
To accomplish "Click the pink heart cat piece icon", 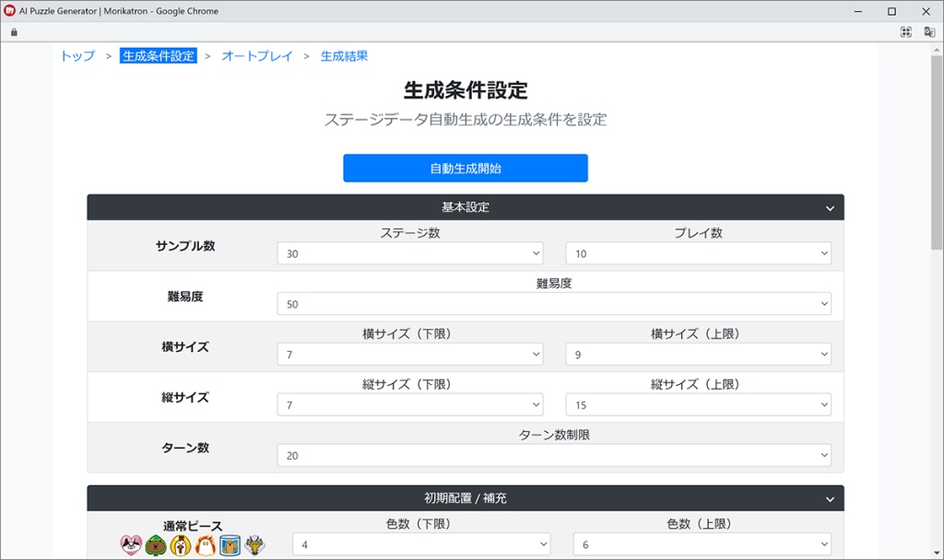I will (x=131, y=545).
